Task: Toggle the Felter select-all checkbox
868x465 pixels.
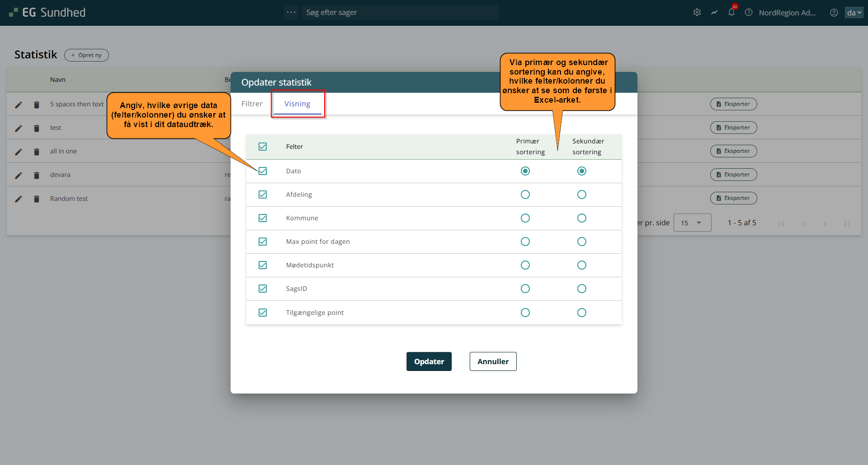Action: [x=263, y=147]
